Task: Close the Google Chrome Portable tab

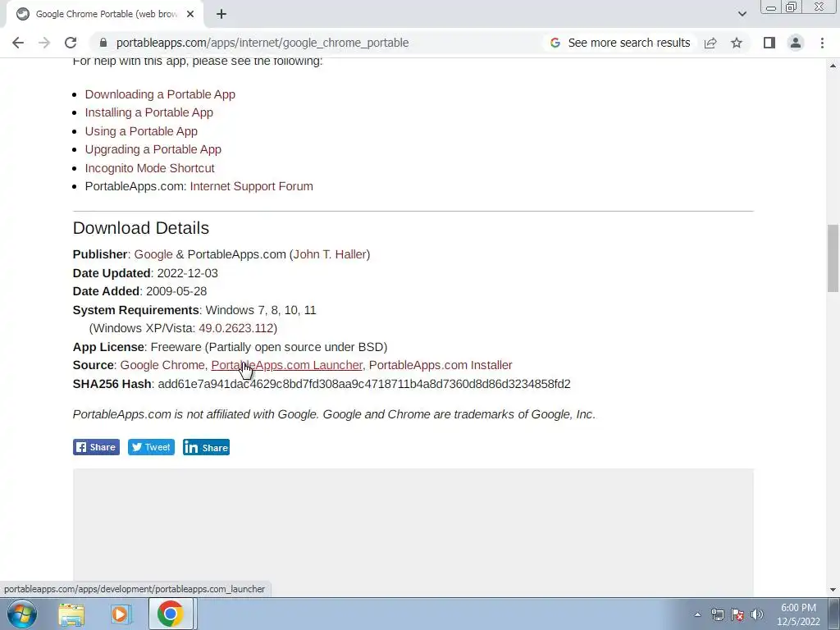Action: point(190,15)
